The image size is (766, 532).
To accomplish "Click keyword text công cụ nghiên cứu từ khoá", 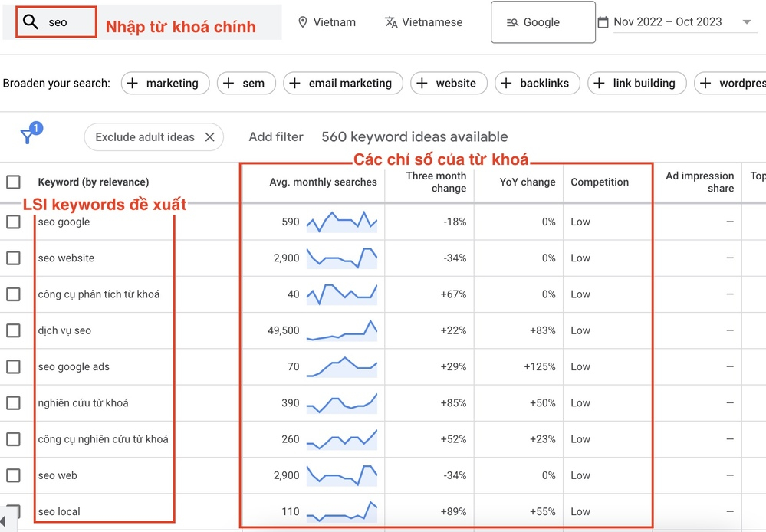I will 103,439.
